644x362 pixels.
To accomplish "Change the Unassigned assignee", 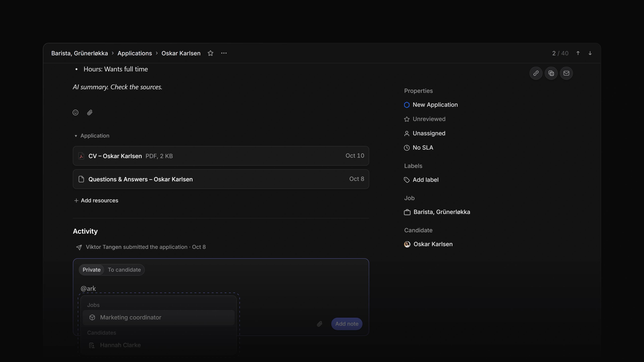I will coord(425,133).
